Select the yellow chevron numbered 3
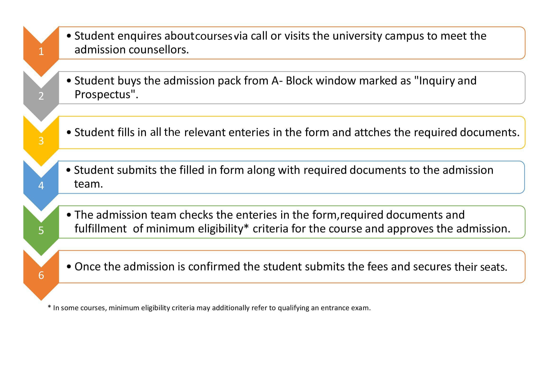The width and height of the screenshot is (555, 392). pos(41,141)
